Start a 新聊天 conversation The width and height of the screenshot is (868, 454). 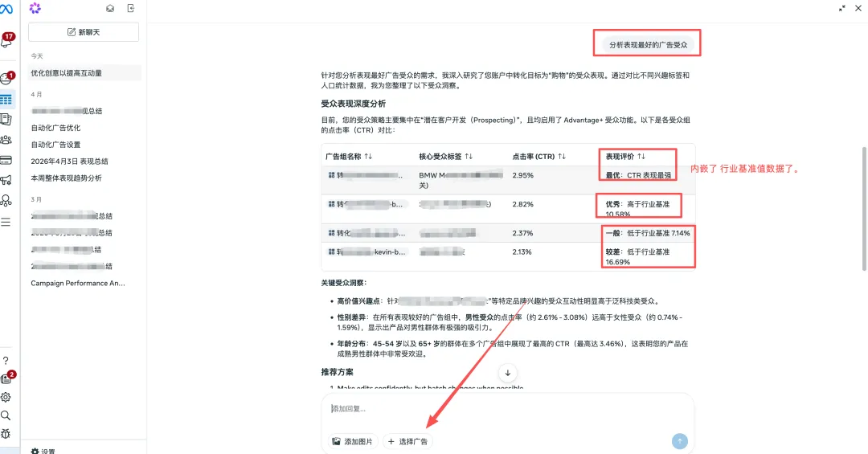(84, 32)
